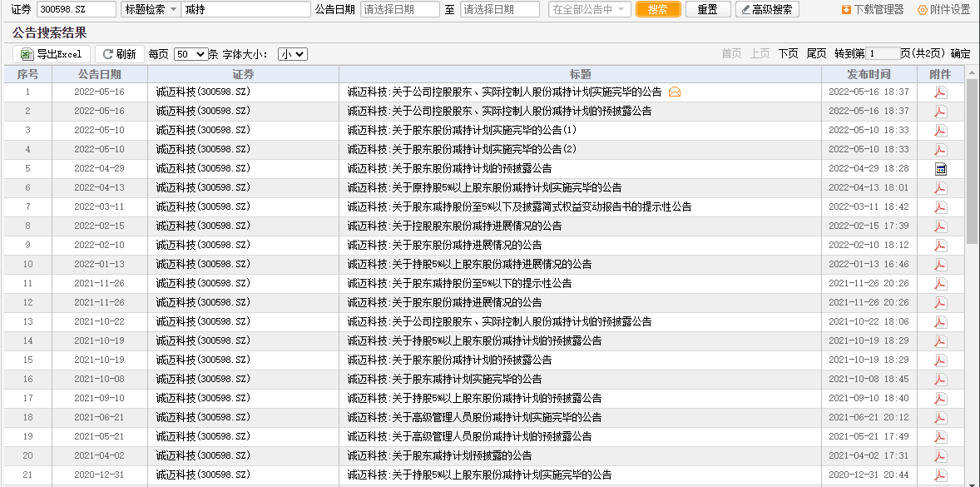Open PDF attachment for row 1 announcement
The height and width of the screenshot is (487, 980).
(940, 92)
